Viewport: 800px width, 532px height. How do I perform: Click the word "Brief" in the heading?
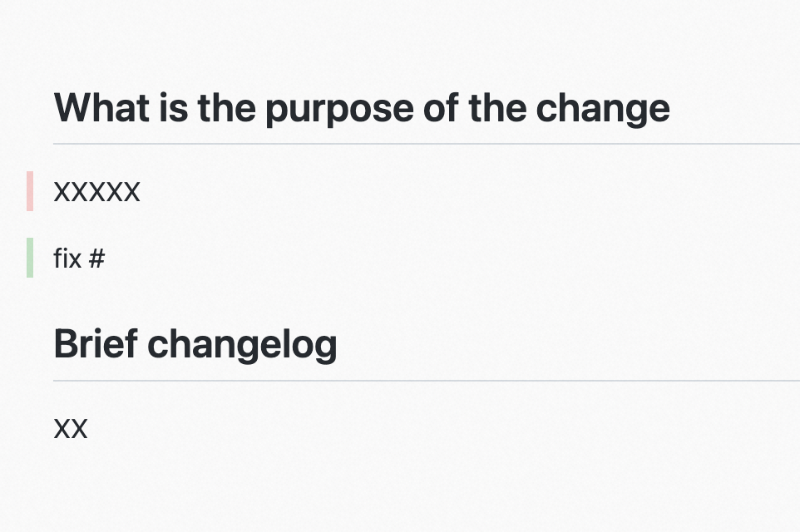pyautogui.click(x=96, y=343)
